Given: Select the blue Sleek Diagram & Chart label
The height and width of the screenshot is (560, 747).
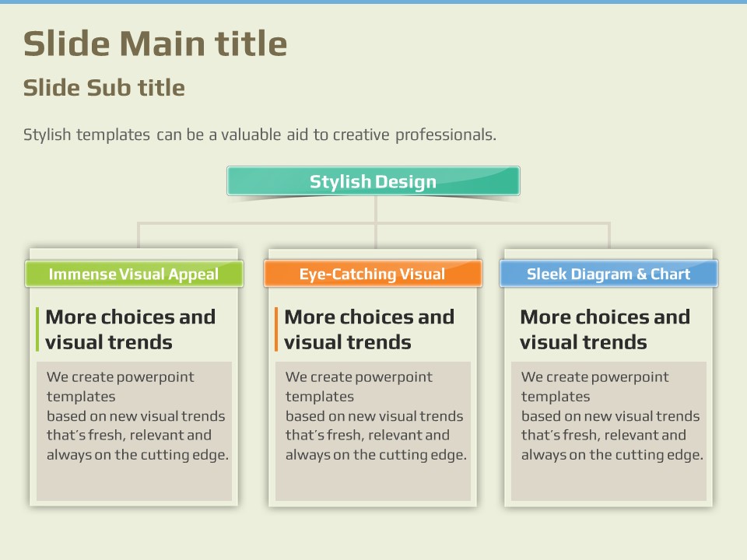Looking at the screenshot, I should click(608, 274).
